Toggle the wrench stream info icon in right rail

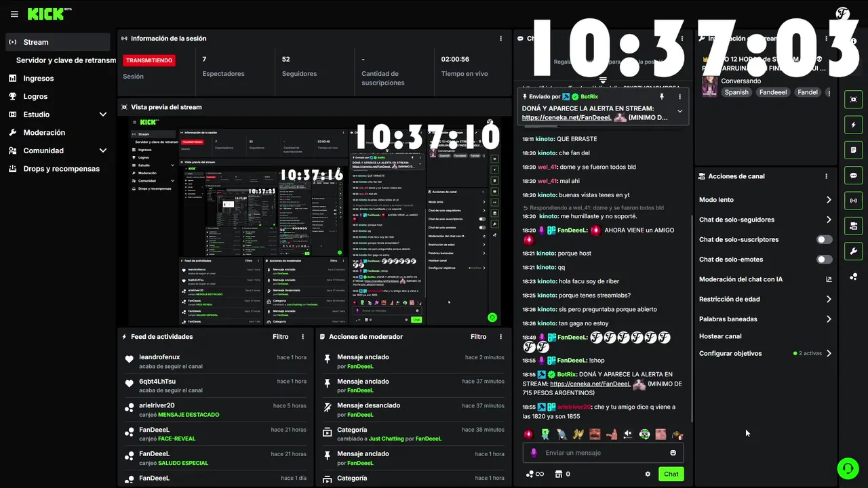(853, 251)
